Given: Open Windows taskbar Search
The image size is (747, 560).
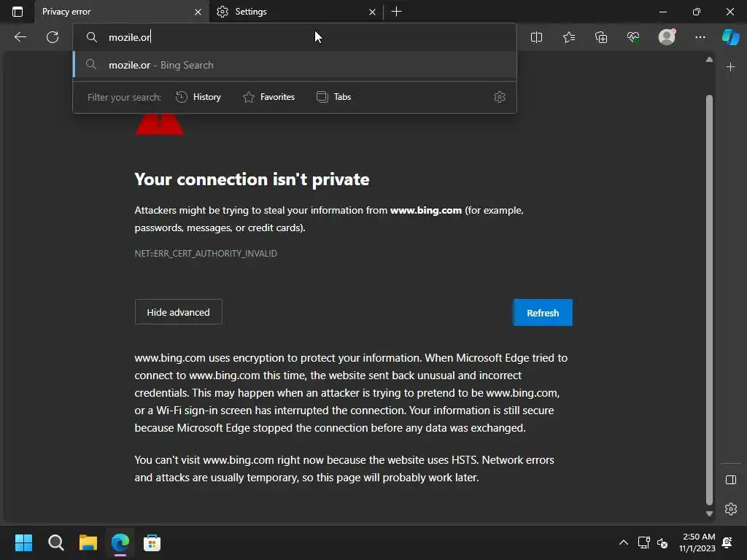Looking at the screenshot, I should click(55, 542).
